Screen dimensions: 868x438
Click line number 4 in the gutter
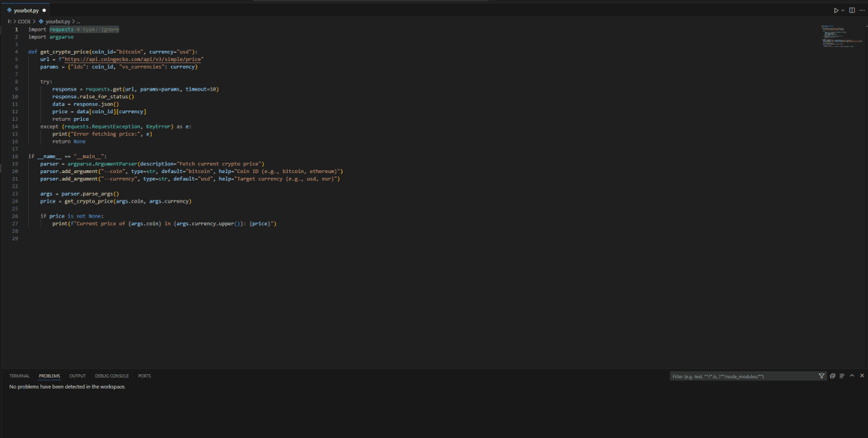[x=16, y=51]
